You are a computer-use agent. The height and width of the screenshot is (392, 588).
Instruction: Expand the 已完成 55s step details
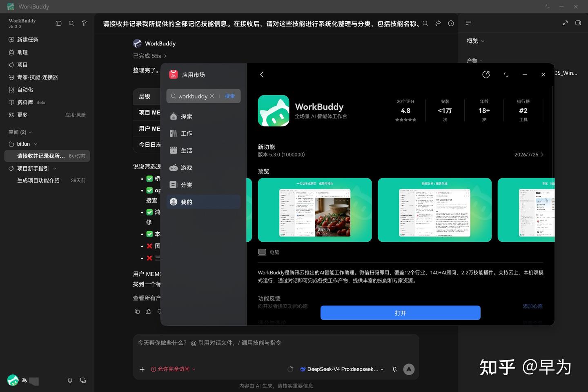coord(150,56)
